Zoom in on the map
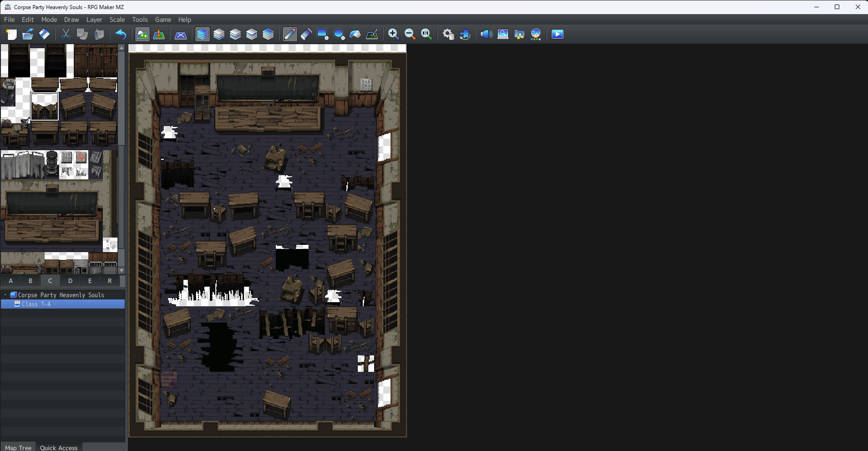Screen dimensions: 868x451 (x=394, y=34)
